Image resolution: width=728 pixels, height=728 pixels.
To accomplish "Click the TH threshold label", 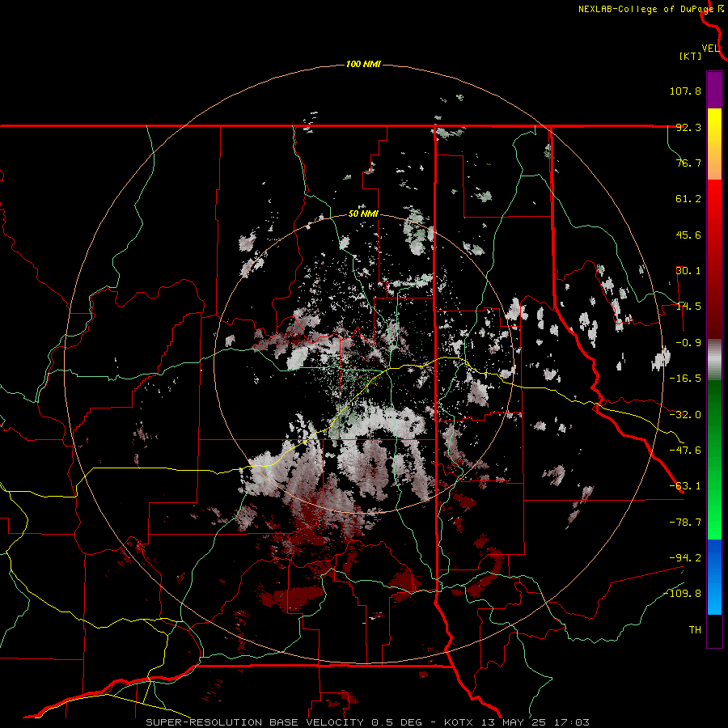I will 695,630.
